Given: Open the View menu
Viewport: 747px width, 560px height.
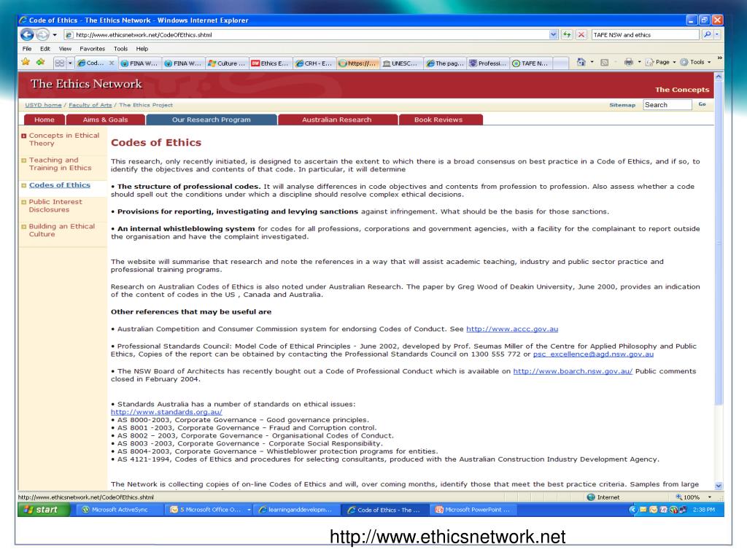Looking at the screenshot, I should tap(65, 49).
